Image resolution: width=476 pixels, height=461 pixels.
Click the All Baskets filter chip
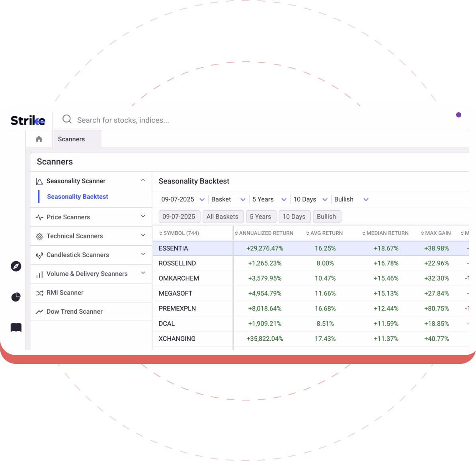point(222,217)
